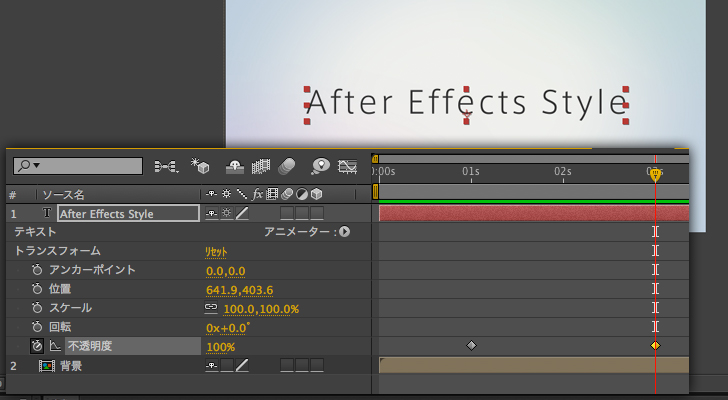Select the red After Effects Style layer bar

click(534, 213)
